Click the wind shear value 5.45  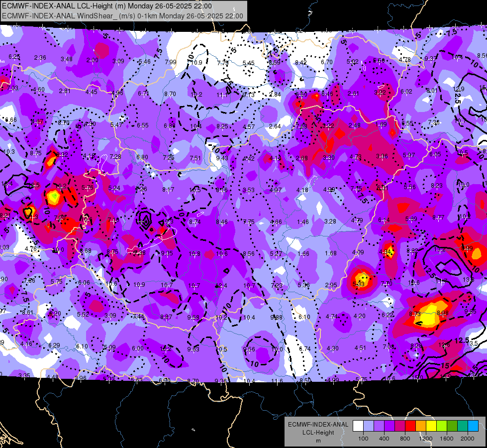click(x=248, y=63)
